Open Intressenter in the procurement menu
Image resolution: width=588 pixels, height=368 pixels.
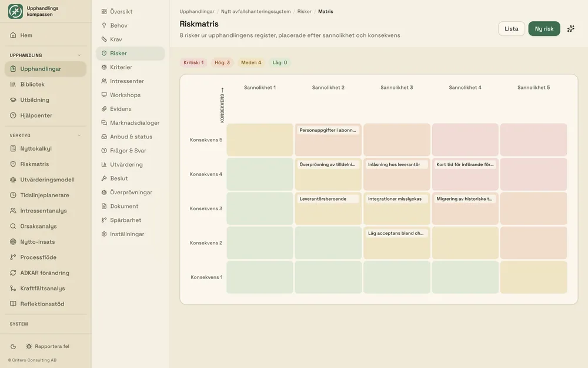130,81
